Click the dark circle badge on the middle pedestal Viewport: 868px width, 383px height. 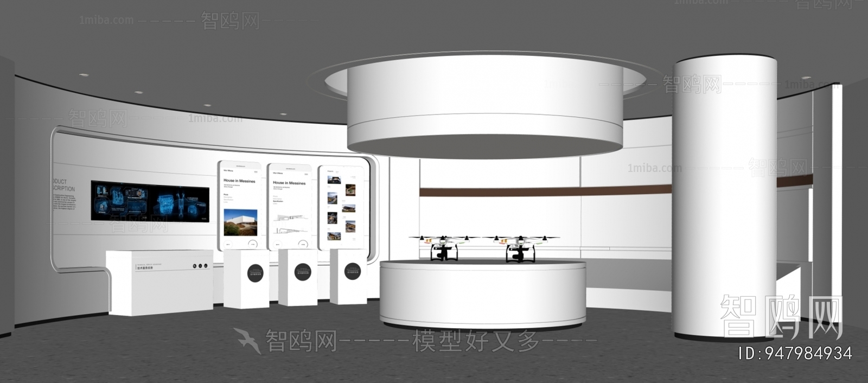302,271
